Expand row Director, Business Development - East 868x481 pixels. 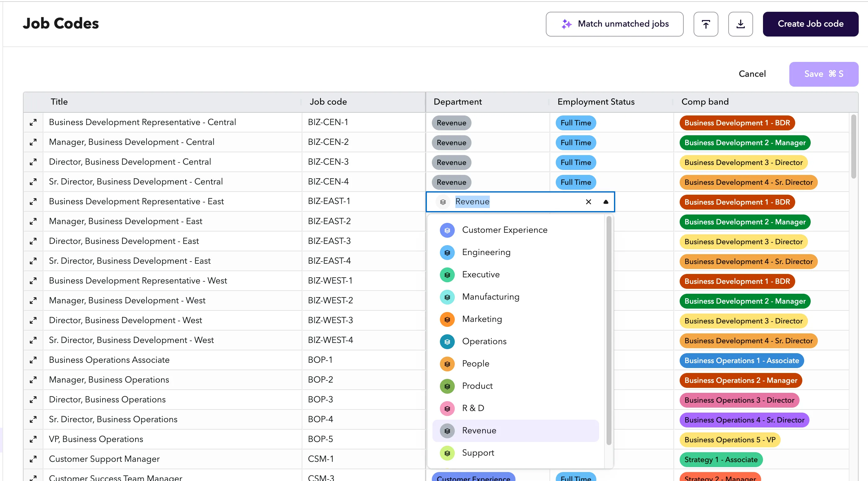click(x=33, y=241)
